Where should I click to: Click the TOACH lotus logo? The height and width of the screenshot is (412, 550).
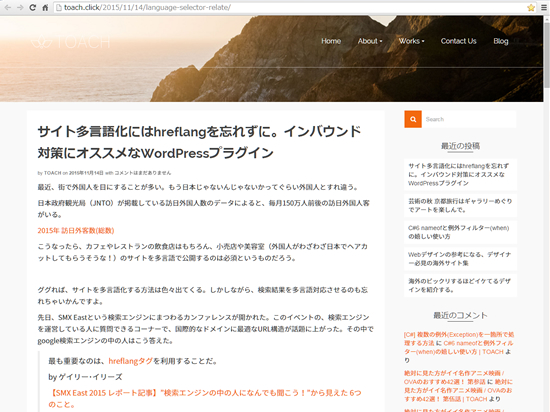click(x=71, y=42)
